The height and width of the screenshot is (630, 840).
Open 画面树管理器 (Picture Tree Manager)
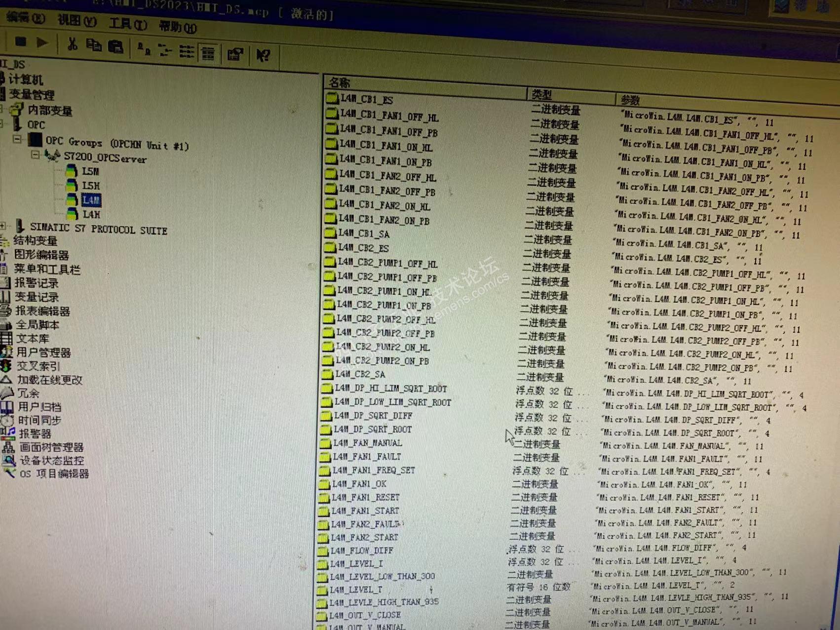pos(51,447)
